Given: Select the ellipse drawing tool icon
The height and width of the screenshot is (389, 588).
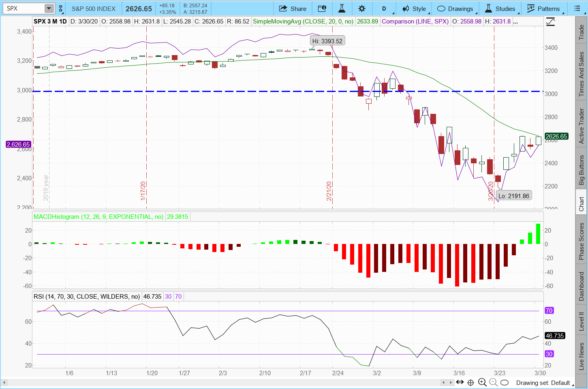Looking at the screenshot, I should [505, 383].
